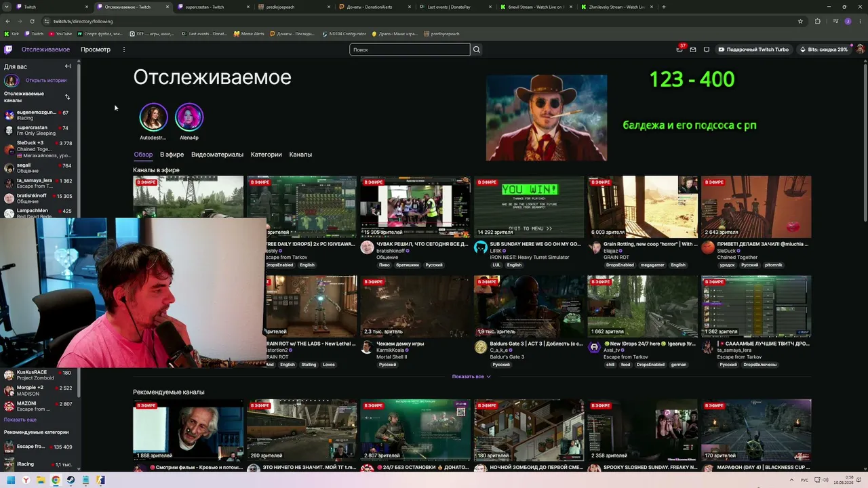This screenshot has height=488, width=868.
Task: Open the three-dot more menu in Twitch header
Action: click(x=123, y=49)
